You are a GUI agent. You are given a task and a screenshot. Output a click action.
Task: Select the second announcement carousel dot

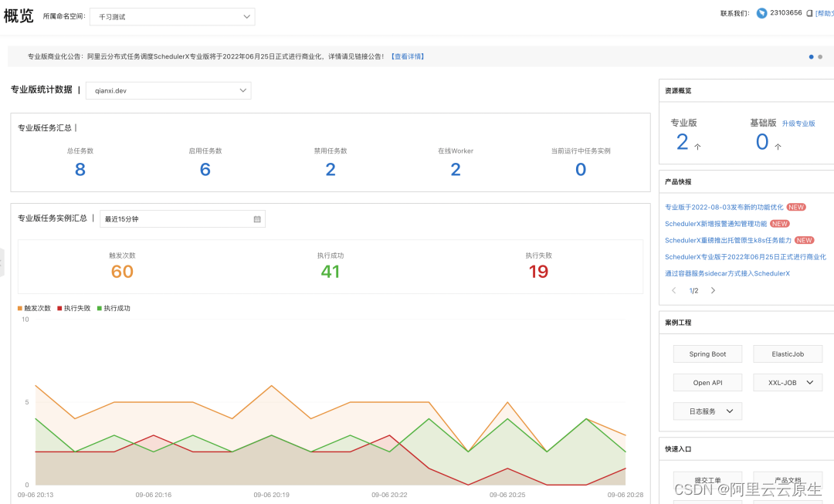click(x=820, y=57)
